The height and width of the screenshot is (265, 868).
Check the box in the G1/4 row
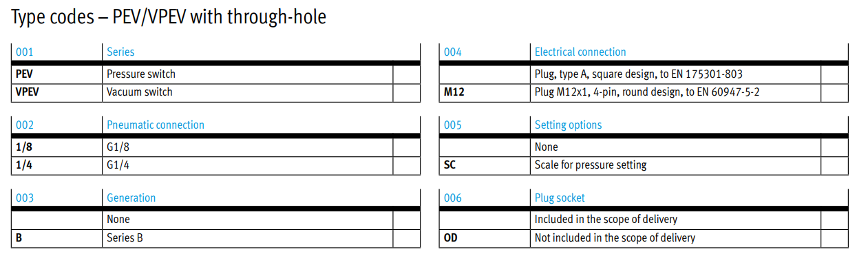(x=406, y=165)
